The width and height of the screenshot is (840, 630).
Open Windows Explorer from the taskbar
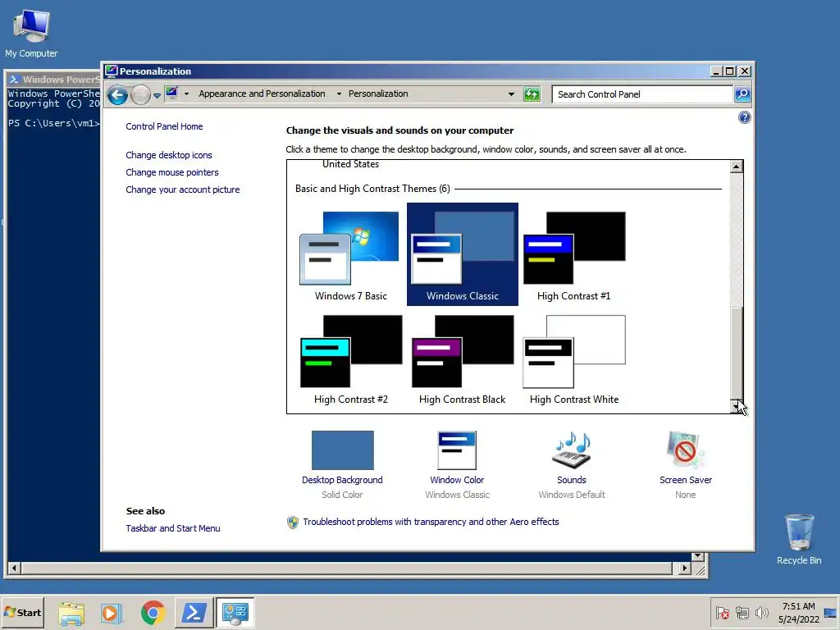tap(71, 613)
